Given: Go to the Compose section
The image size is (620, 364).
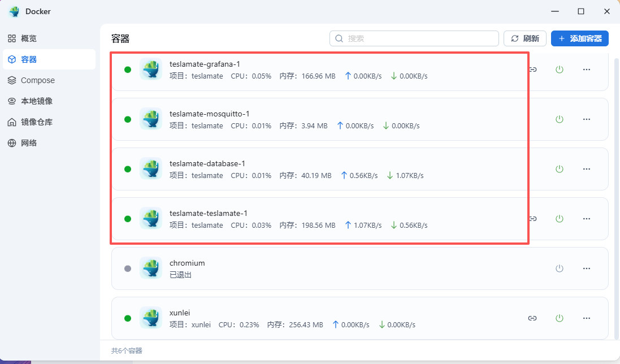Looking at the screenshot, I should pyautogui.click(x=49, y=80).
